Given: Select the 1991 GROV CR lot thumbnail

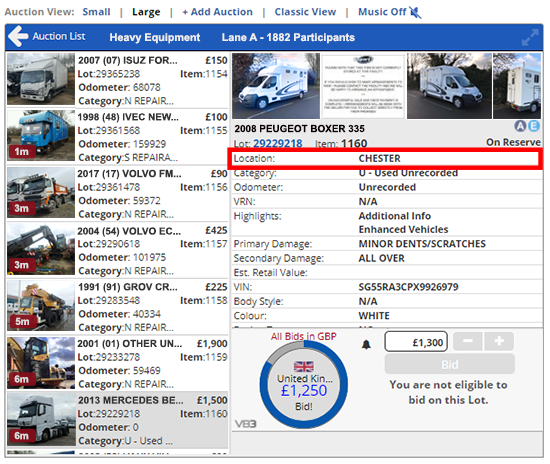Looking at the screenshot, I should click(41, 305).
